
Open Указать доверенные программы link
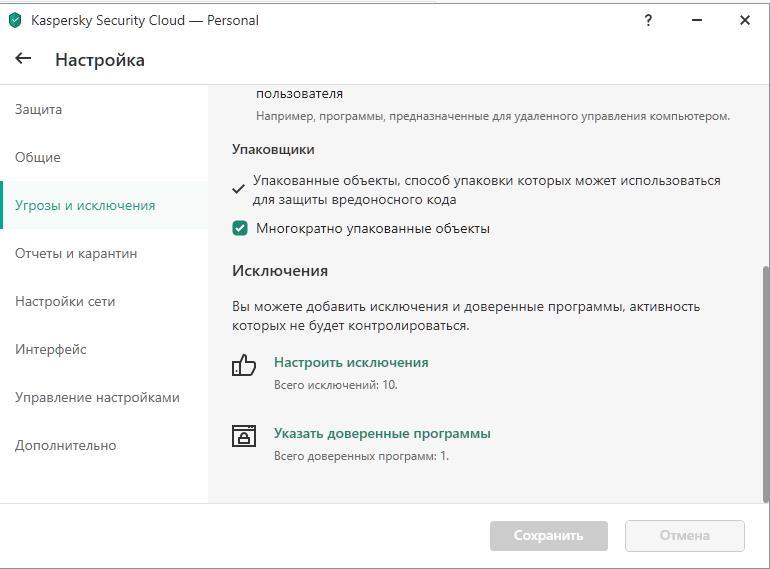(382, 433)
